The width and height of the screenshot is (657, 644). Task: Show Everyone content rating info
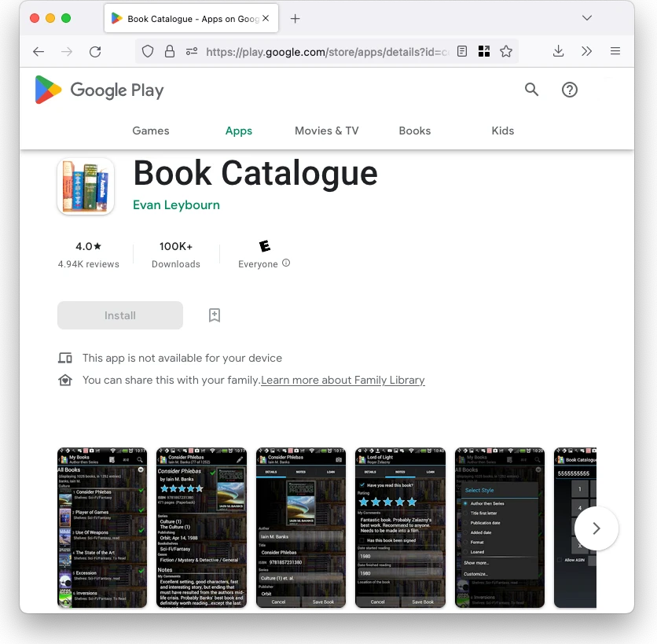tap(286, 263)
